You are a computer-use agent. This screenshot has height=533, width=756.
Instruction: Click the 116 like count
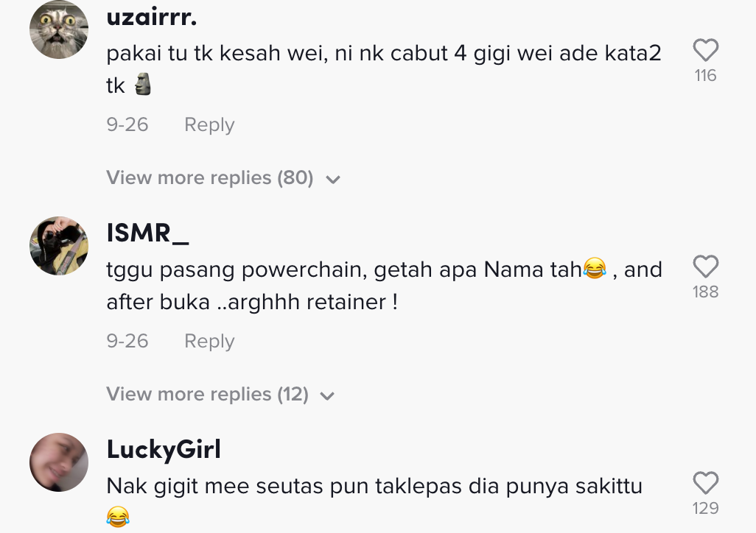[705, 76]
